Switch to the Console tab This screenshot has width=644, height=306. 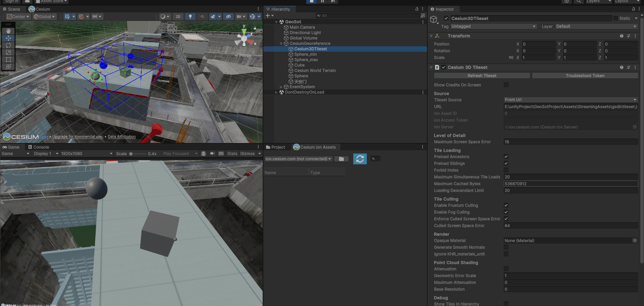39,147
